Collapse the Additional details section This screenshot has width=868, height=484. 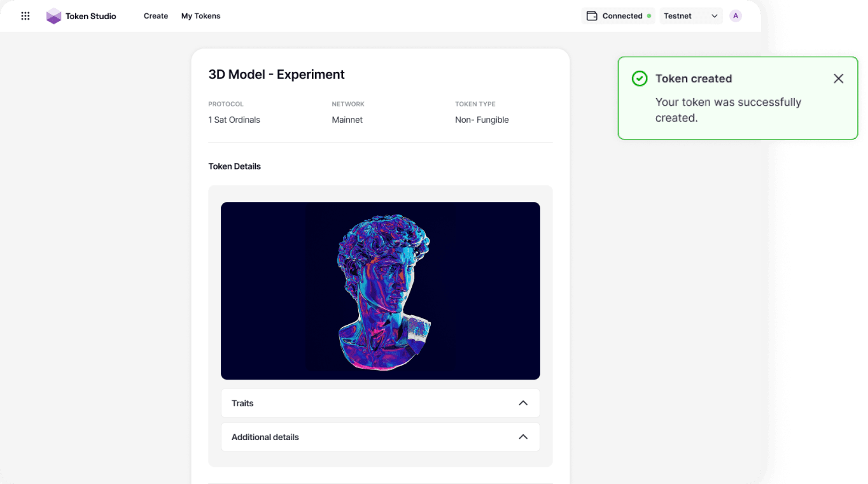click(x=523, y=437)
